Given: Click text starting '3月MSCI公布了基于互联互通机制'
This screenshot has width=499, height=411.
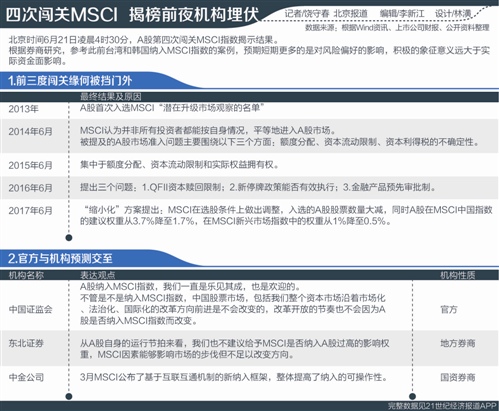Looking at the screenshot, I should point(234,377).
